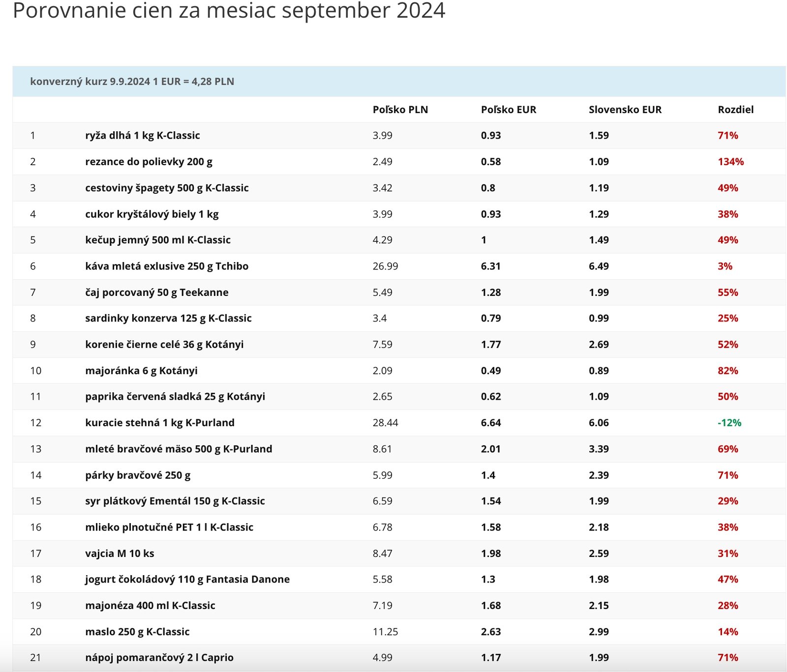Select mleté bravčové mäso 500 g K-Purland
Screen dimensions: 787x672
tap(179, 449)
